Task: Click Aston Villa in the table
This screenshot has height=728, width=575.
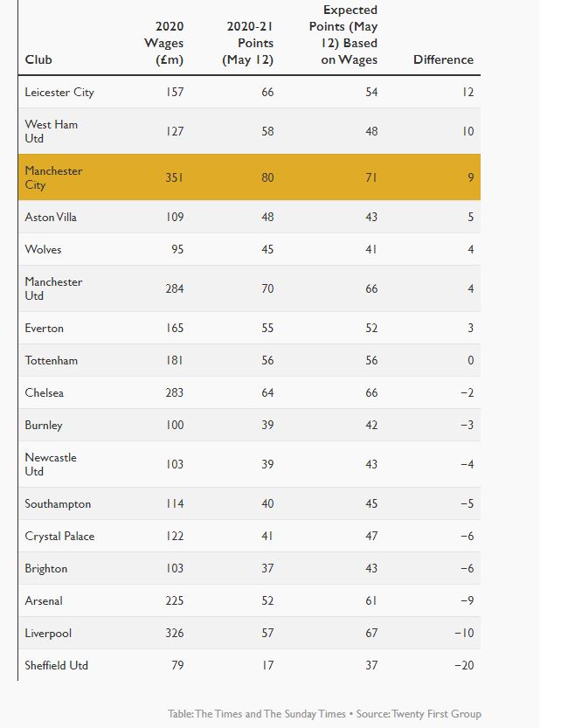Action: pyautogui.click(x=51, y=218)
